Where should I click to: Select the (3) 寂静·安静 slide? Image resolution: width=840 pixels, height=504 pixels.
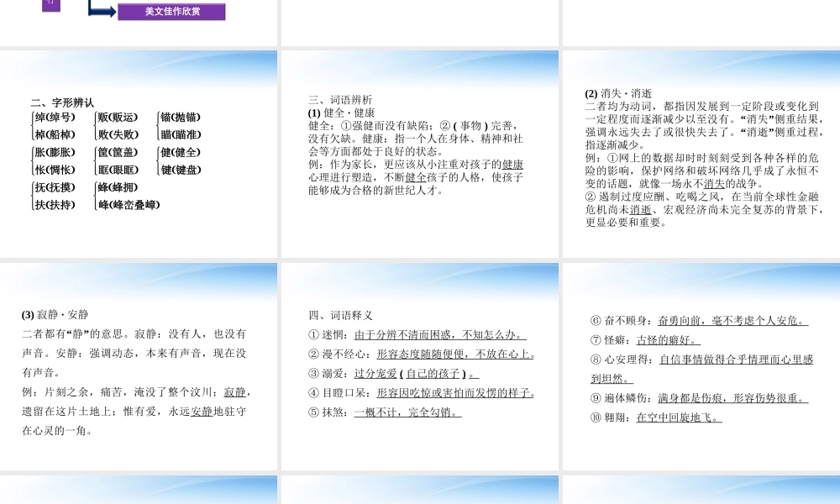point(139,366)
